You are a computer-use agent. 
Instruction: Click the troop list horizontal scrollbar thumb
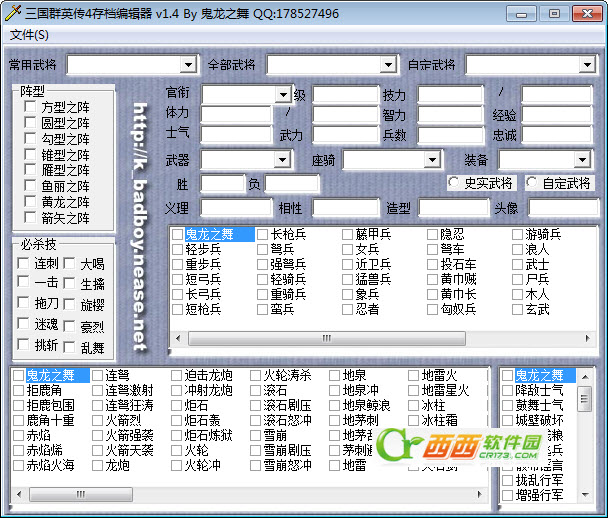[x=326, y=338]
